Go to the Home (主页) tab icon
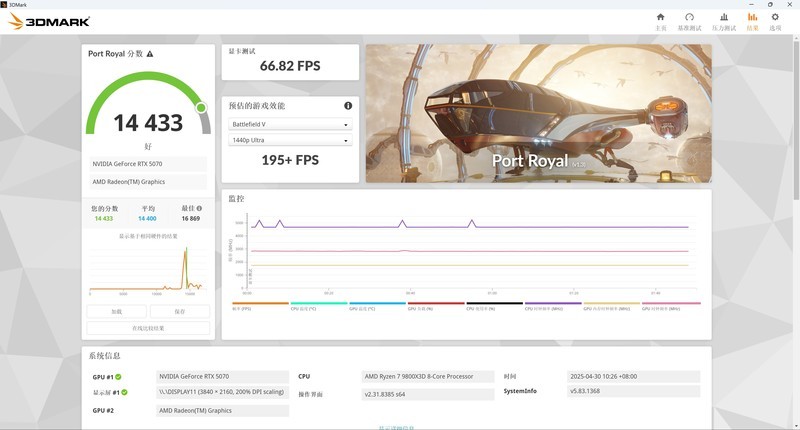The height and width of the screenshot is (430, 800). pos(661,17)
